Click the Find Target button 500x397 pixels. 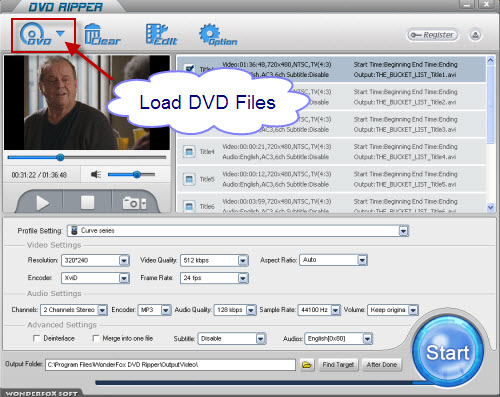[338, 365]
